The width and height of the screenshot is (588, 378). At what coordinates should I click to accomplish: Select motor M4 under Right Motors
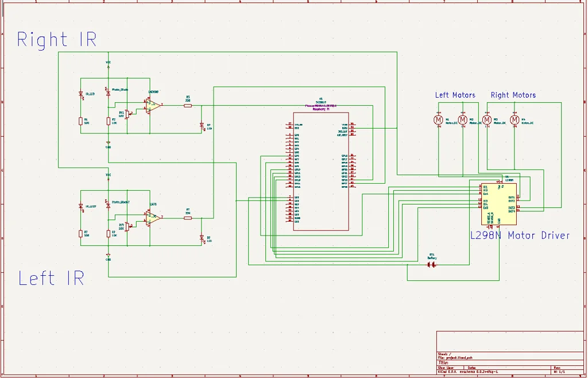[514, 120]
